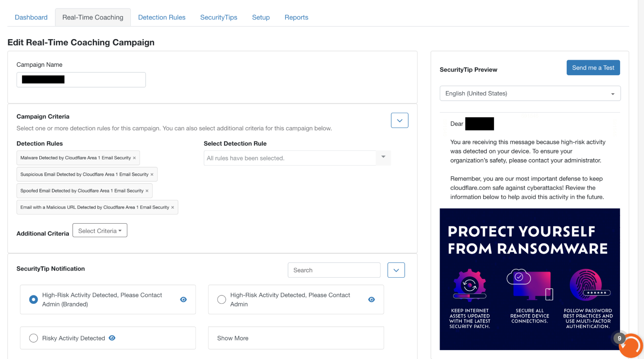Click the Send me a Test button

click(x=593, y=68)
